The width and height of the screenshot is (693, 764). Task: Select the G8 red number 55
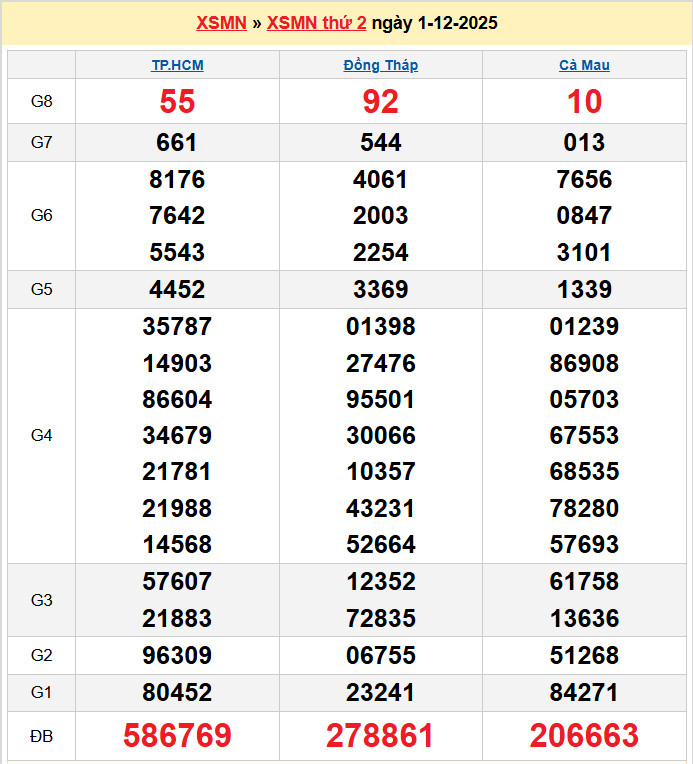point(177,101)
